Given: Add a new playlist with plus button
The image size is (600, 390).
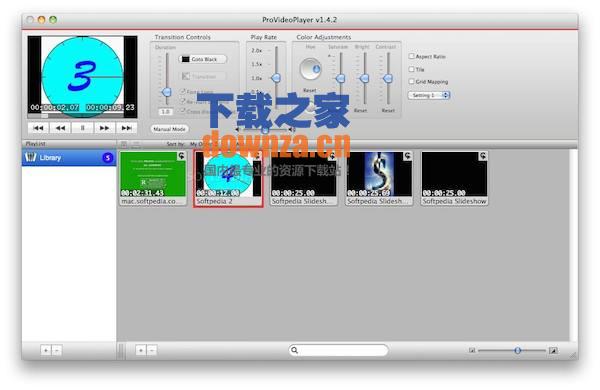Looking at the screenshot, I should click(46, 350).
